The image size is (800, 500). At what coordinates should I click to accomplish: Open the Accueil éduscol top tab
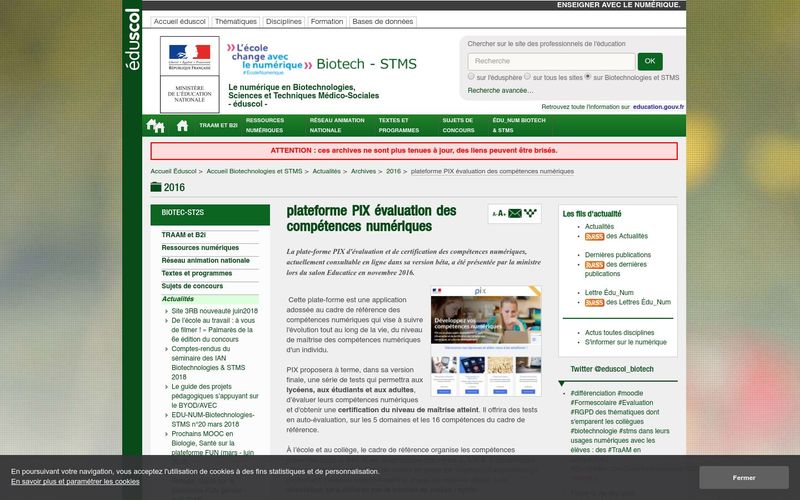click(180, 21)
